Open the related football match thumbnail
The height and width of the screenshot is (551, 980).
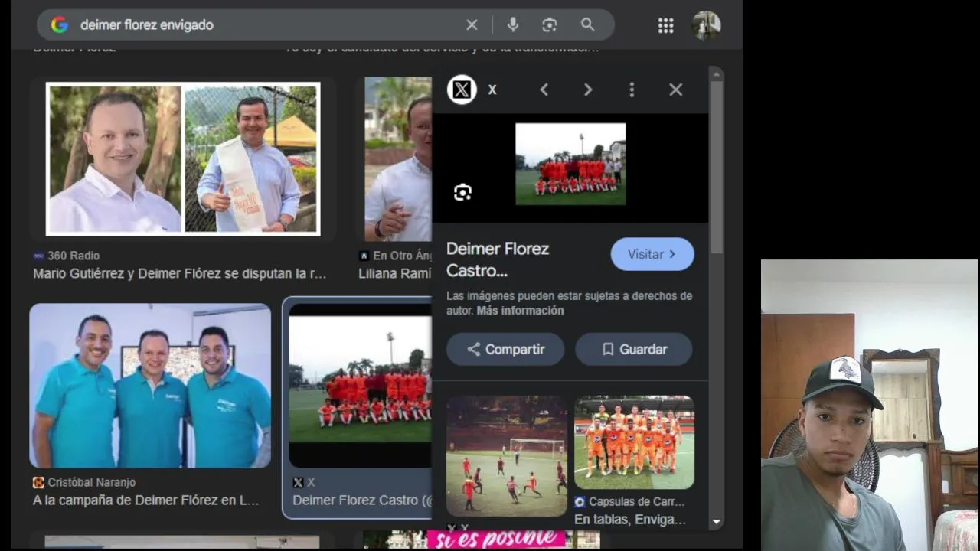click(x=507, y=456)
